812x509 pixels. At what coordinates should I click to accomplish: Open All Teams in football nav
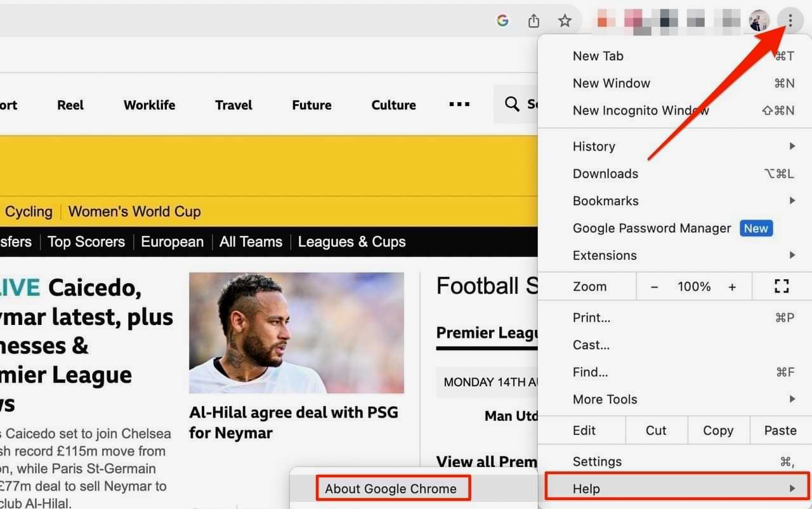tap(251, 242)
